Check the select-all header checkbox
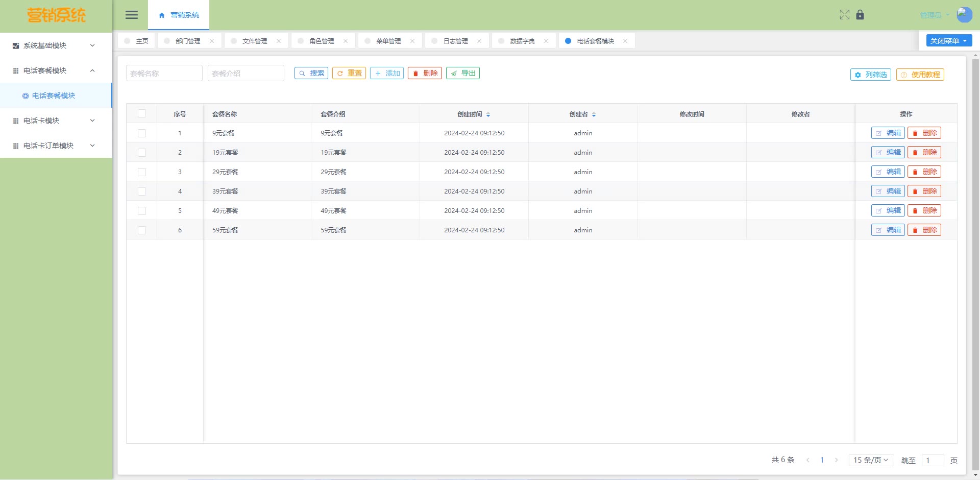 coord(142,114)
